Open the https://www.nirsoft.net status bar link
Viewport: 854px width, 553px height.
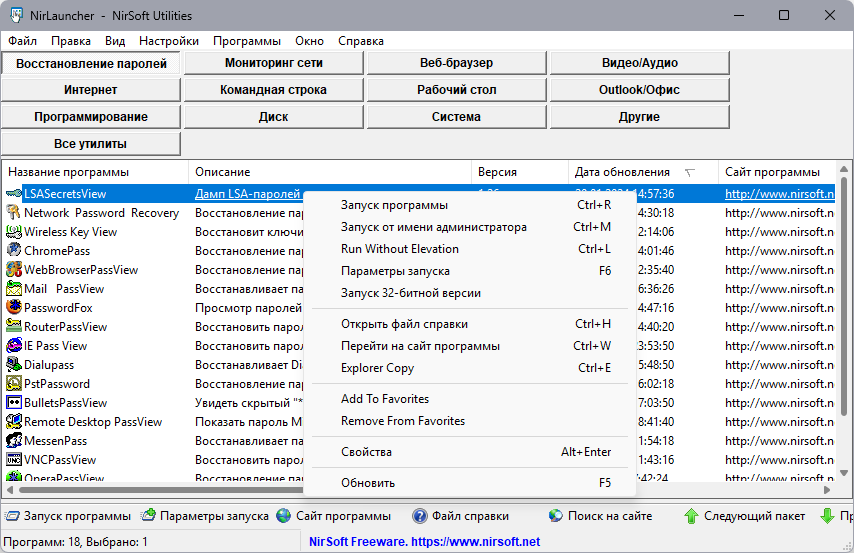(475, 542)
